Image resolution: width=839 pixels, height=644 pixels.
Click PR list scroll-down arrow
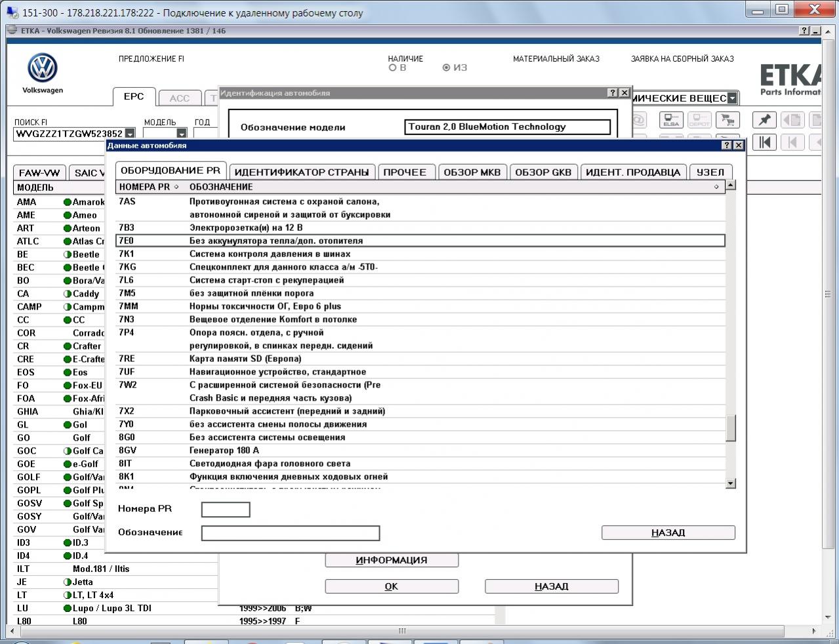click(x=731, y=483)
